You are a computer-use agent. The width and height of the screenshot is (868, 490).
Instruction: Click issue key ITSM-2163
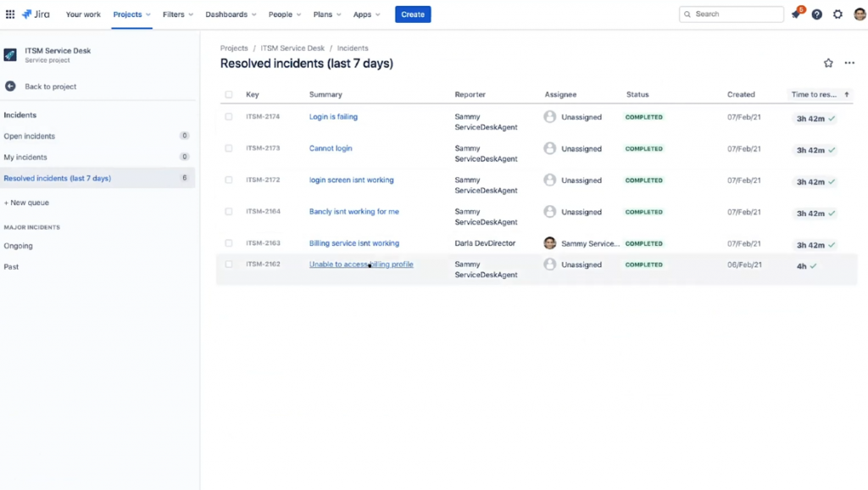(x=263, y=243)
